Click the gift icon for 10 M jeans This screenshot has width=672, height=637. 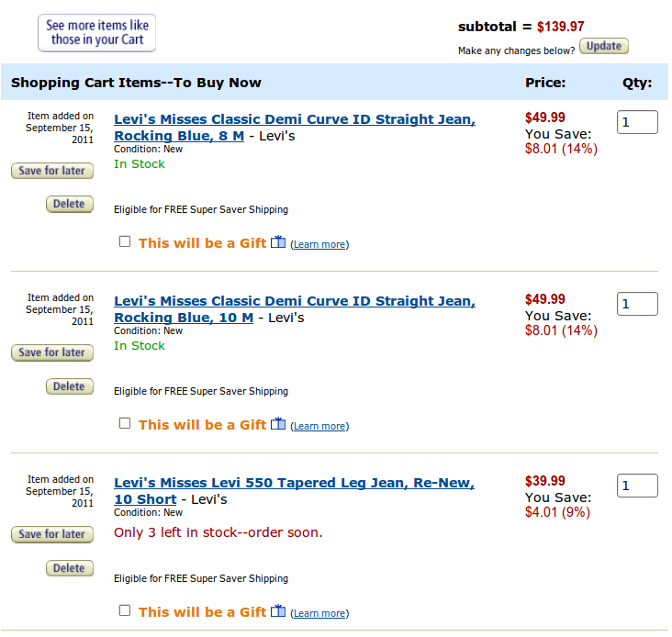(x=278, y=424)
